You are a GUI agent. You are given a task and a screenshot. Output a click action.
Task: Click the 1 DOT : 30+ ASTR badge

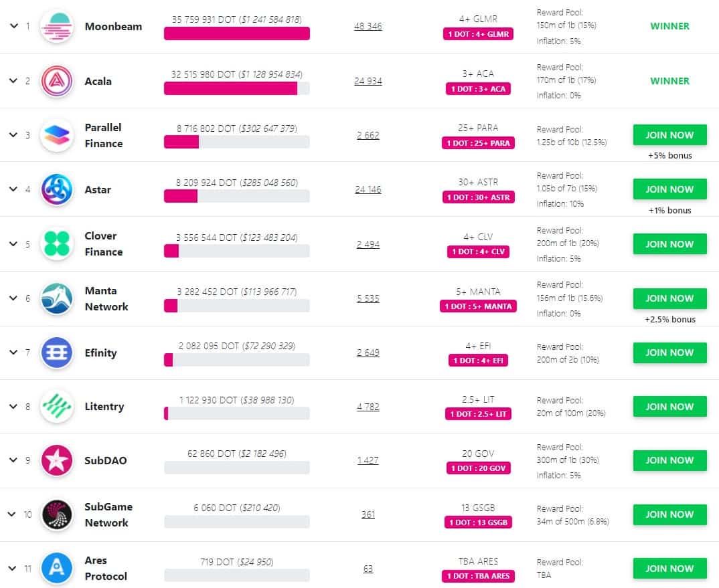click(478, 197)
